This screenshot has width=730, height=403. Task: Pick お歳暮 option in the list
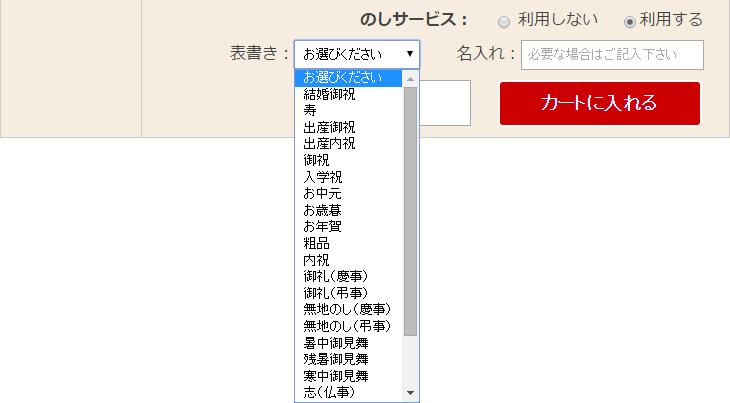[348, 210]
